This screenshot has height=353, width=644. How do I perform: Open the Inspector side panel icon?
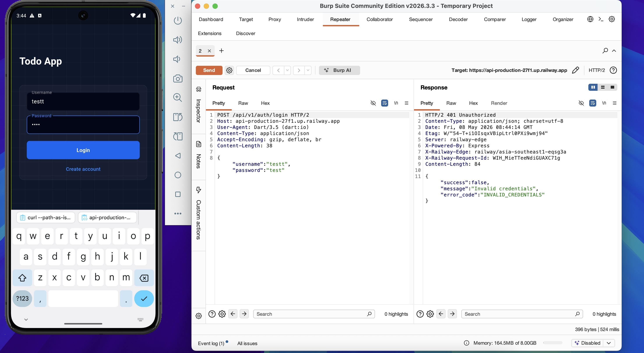click(x=198, y=89)
